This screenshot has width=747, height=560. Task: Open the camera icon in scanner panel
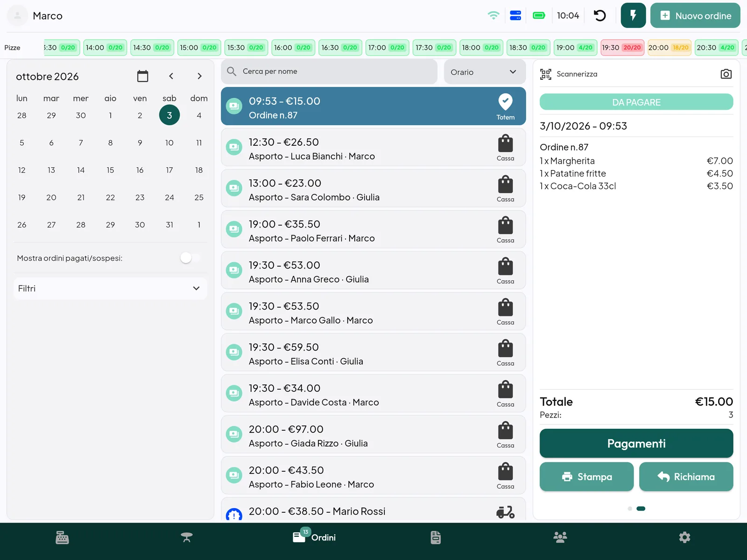coord(726,74)
